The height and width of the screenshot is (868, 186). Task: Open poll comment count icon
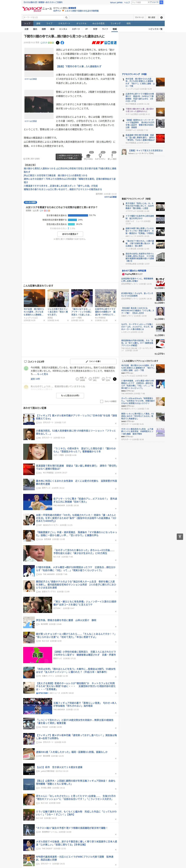(x=42, y=211)
